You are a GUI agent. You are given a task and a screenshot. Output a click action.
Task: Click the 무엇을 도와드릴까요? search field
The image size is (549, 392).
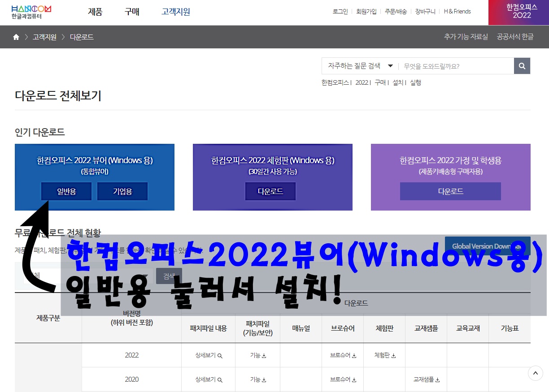pyautogui.click(x=456, y=66)
